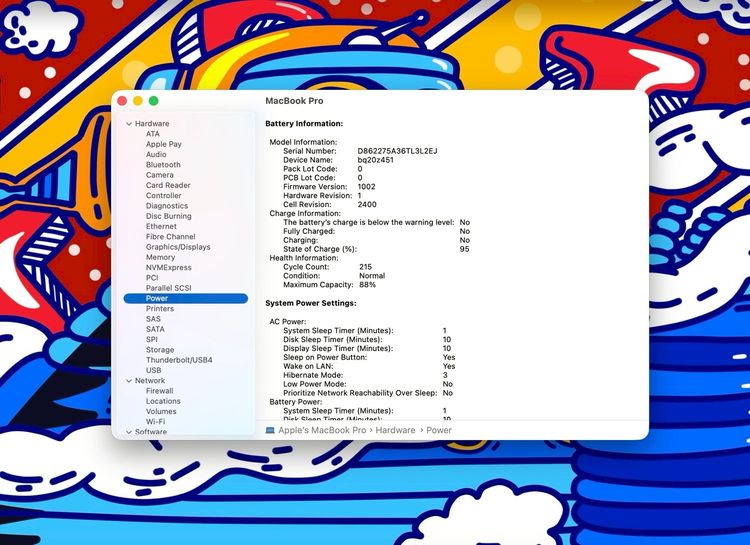Show Memory information
The image size is (750, 545).
click(160, 257)
